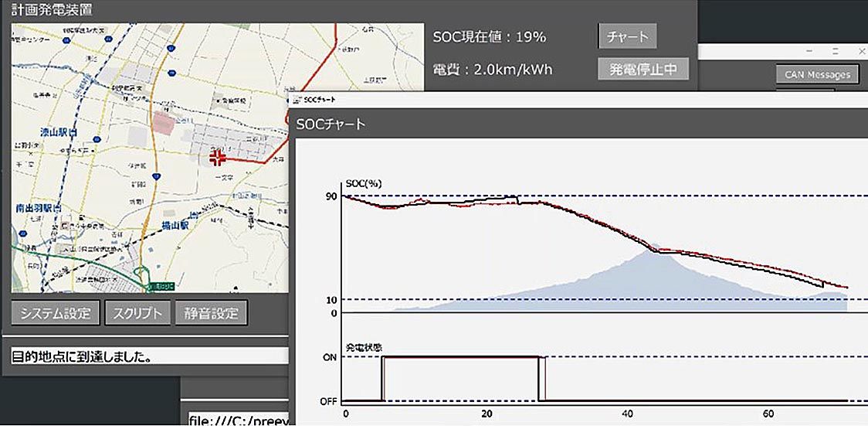Open システム設定 system settings

[56, 314]
